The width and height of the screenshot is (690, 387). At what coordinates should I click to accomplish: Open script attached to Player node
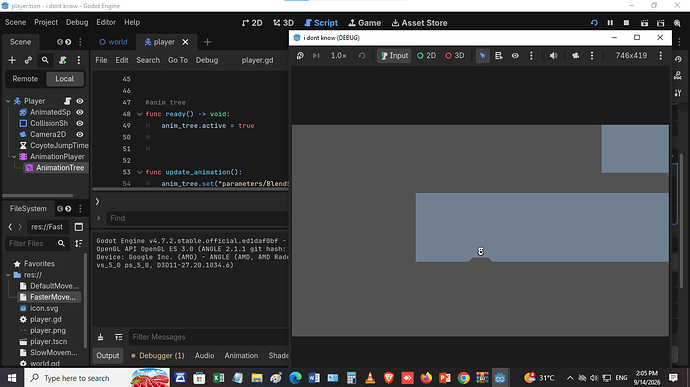[x=67, y=101]
